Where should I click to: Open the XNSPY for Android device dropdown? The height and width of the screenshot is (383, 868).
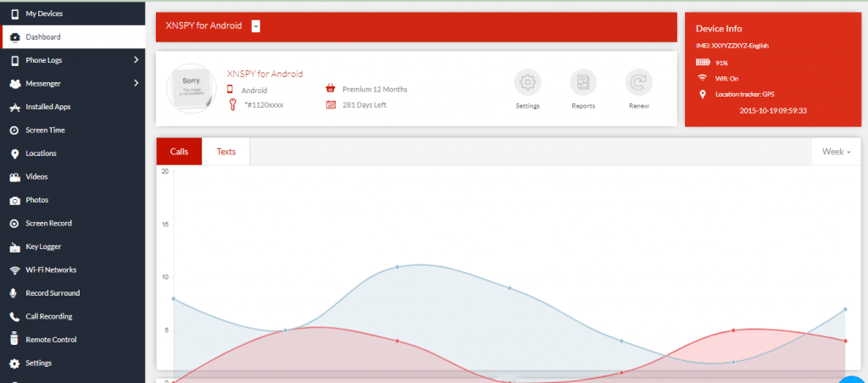(x=256, y=26)
